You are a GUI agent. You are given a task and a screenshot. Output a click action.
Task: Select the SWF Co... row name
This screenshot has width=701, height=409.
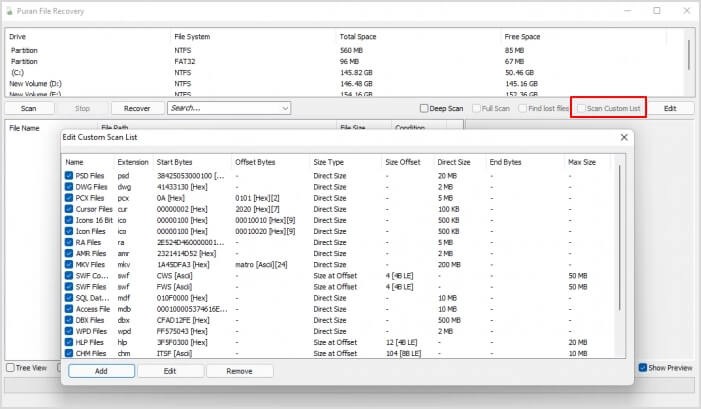tap(92, 275)
